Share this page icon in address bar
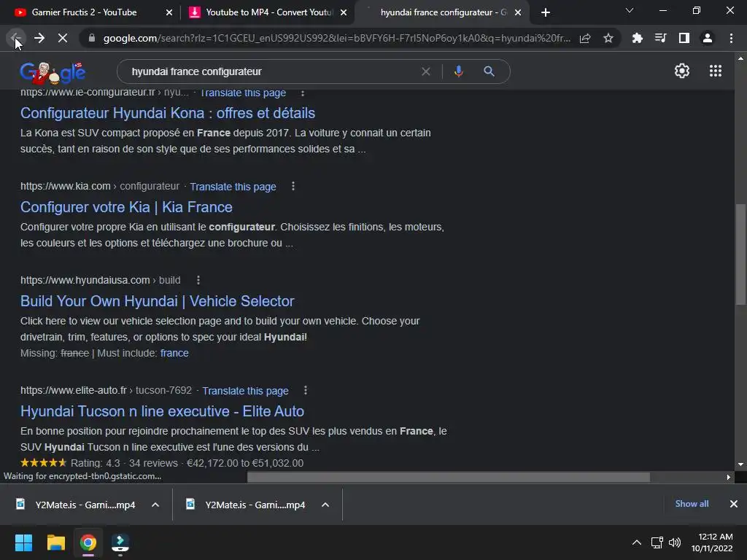The width and height of the screenshot is (747, 560). click(x=585, y=38)
